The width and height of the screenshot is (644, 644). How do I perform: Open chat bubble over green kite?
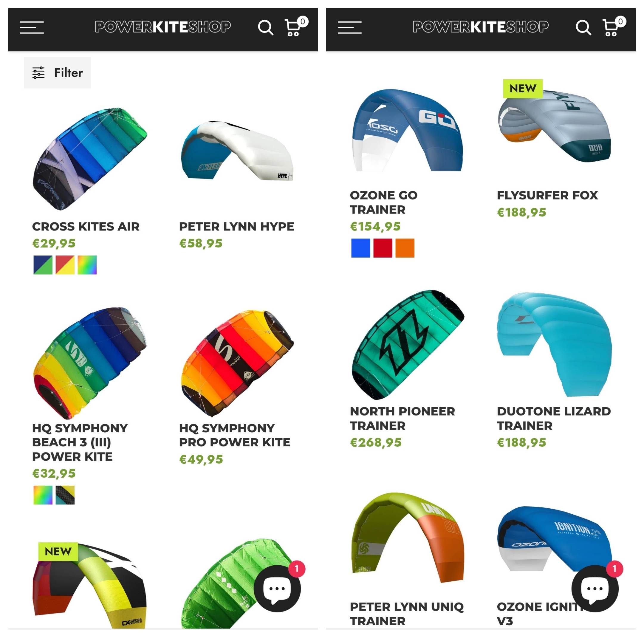point(277,588)
